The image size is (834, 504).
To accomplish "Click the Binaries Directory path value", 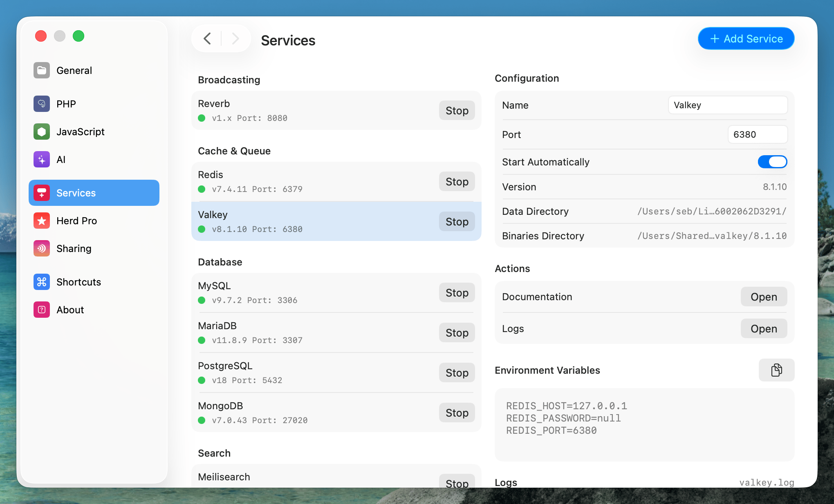I will (x=712, y=236).
